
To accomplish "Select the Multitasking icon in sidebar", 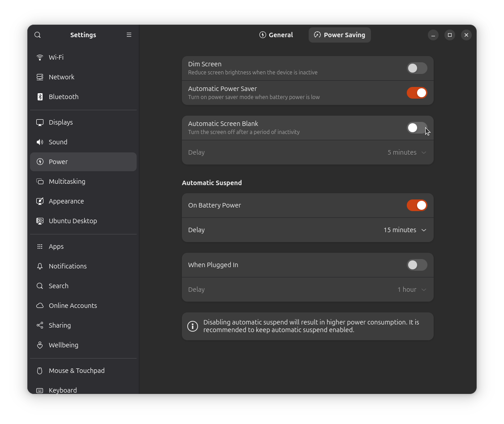I will 39,181.
